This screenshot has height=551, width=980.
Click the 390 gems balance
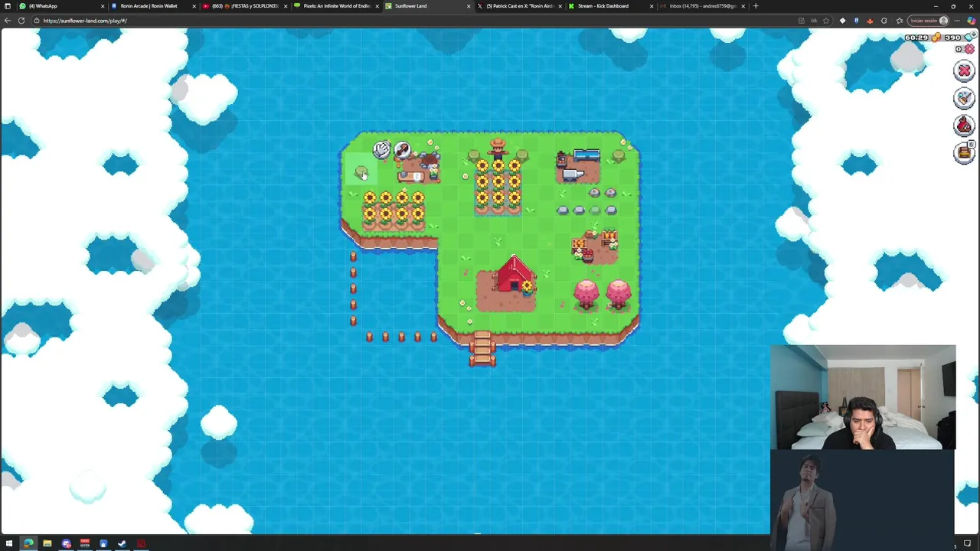957,37
